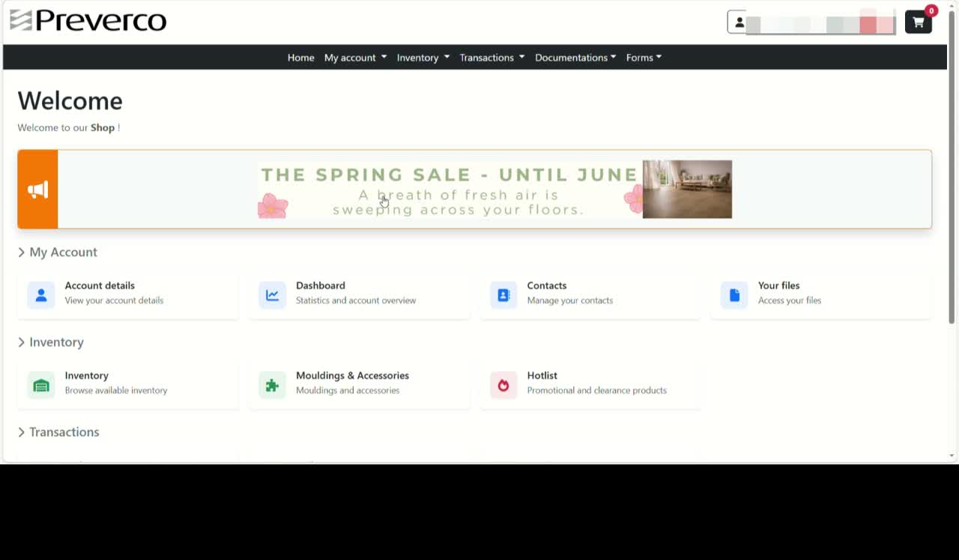This screenshot has height=560, width=959.
Task: Open the Inventory card title
Action: click(x=86, y=375)
